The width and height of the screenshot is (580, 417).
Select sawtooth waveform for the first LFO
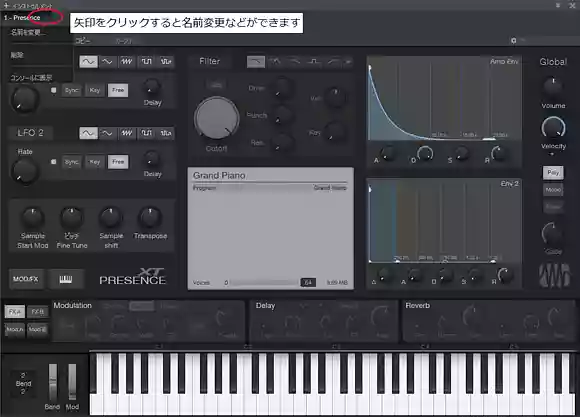click(x=127, y=61)
